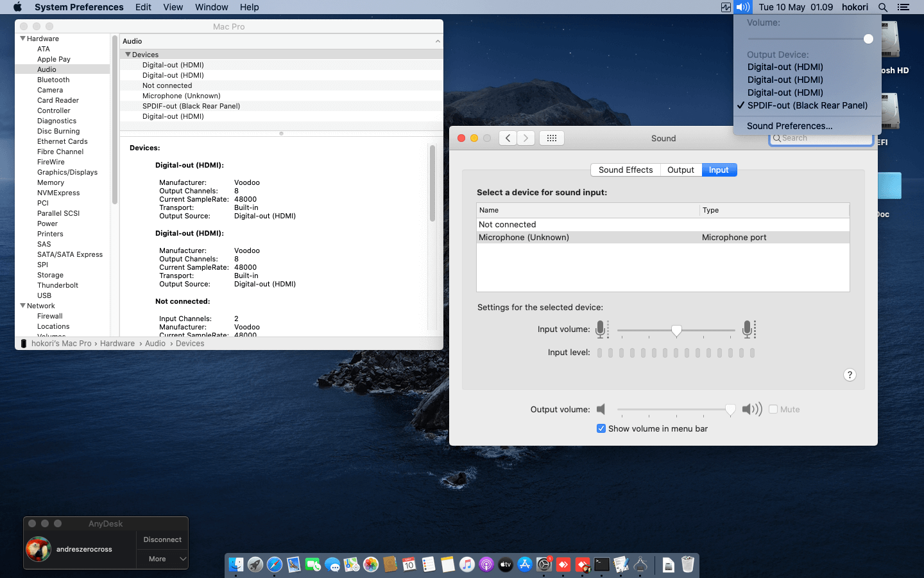This screenshot has height=578, width=924.
Task: Open Spotlight search in menu bar
Action: coord(883,7)
